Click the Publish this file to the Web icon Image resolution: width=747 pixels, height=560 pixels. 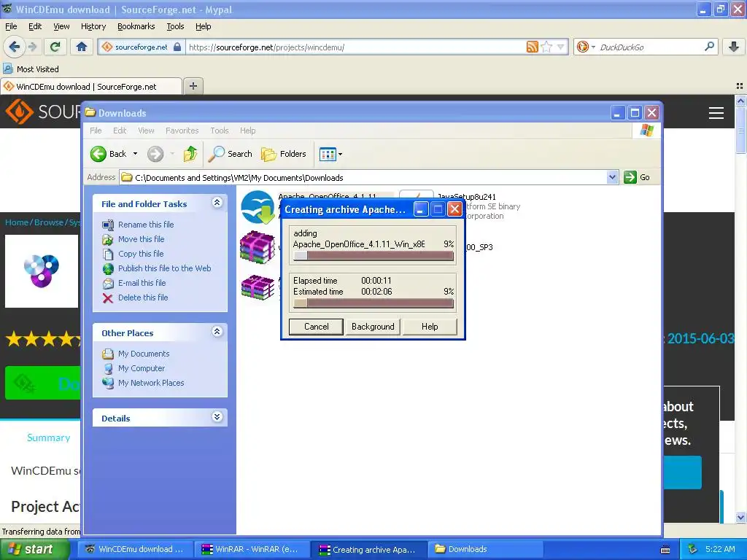(x=108, y=268)
